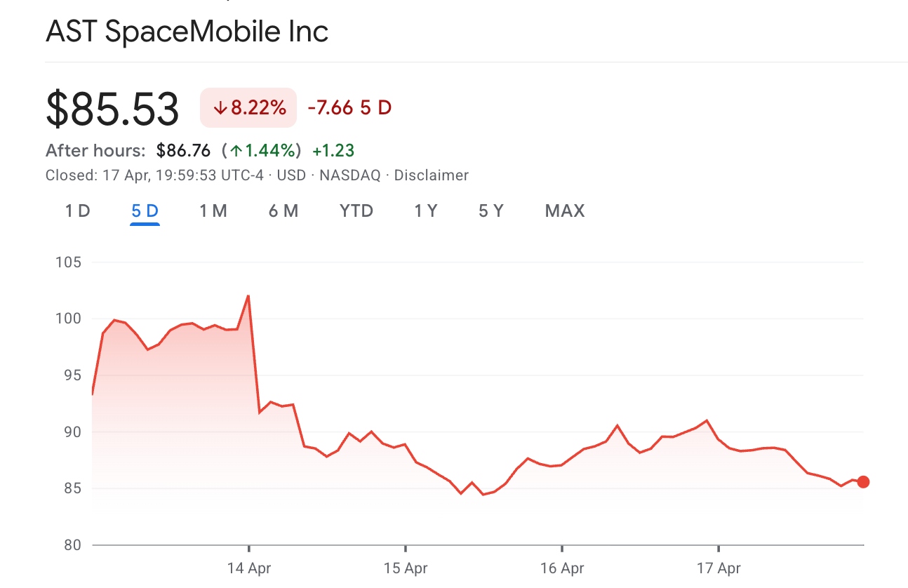This screenshot has height=588, width=908.
Task: Click the 16 Apr date label
Action: point(562,568)
